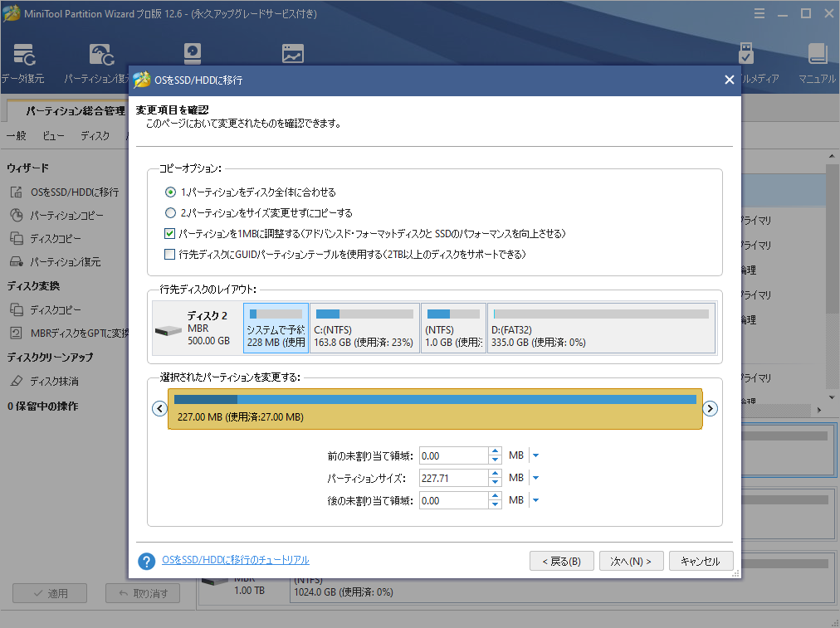Show previous partition with the left arrow
840x628 pixels.
coord(159,408)
